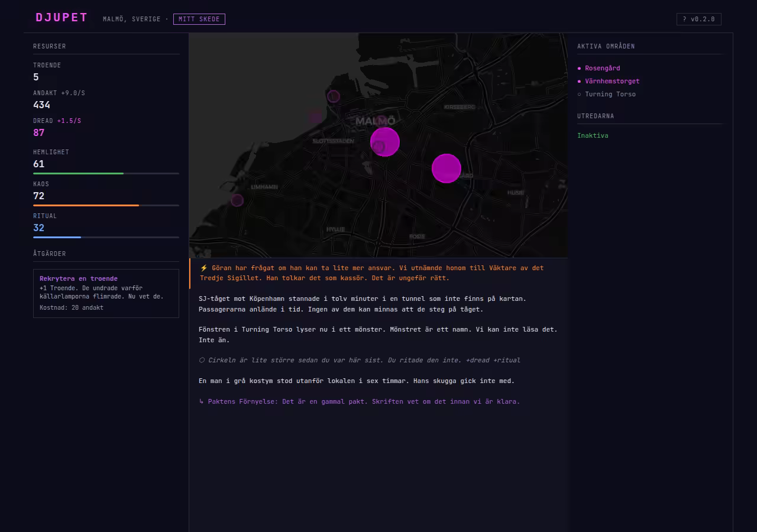The image size is (757, 532).
Task: Select the large magenta marker southeast of the city center
Action: tap(447, 168)
